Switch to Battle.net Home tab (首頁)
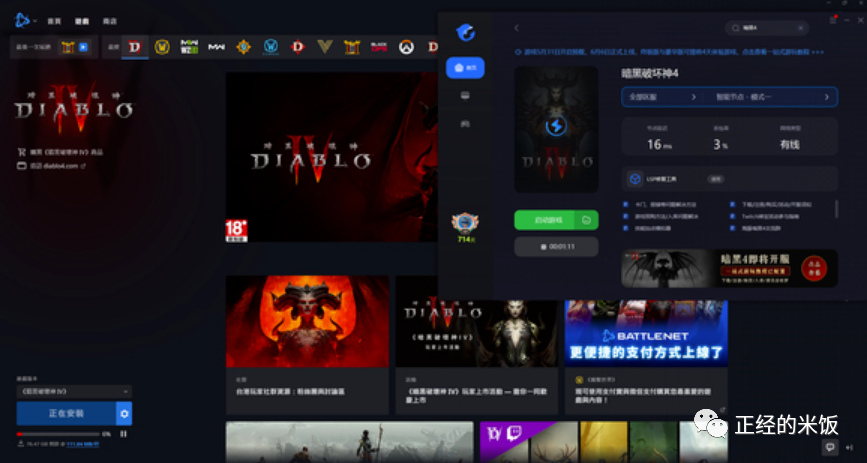Viewport: 867px width, 463px height. point(54,21)
